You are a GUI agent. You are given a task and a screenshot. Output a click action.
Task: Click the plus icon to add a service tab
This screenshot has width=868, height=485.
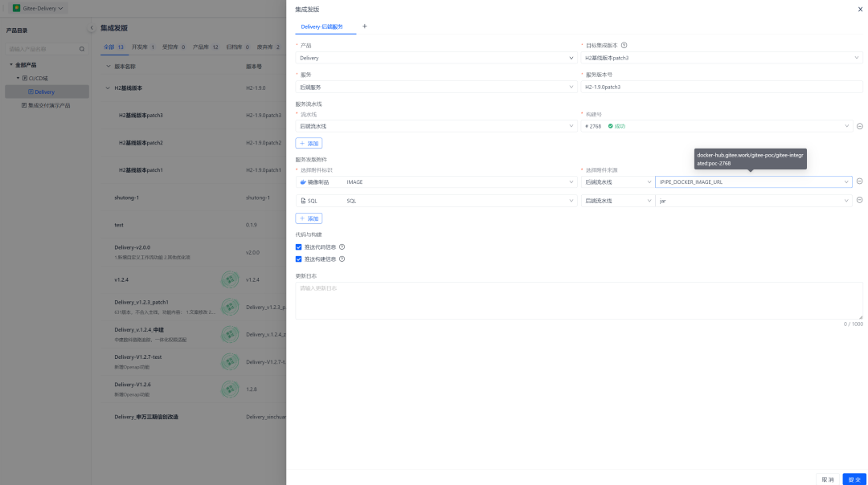click(364, 26)
